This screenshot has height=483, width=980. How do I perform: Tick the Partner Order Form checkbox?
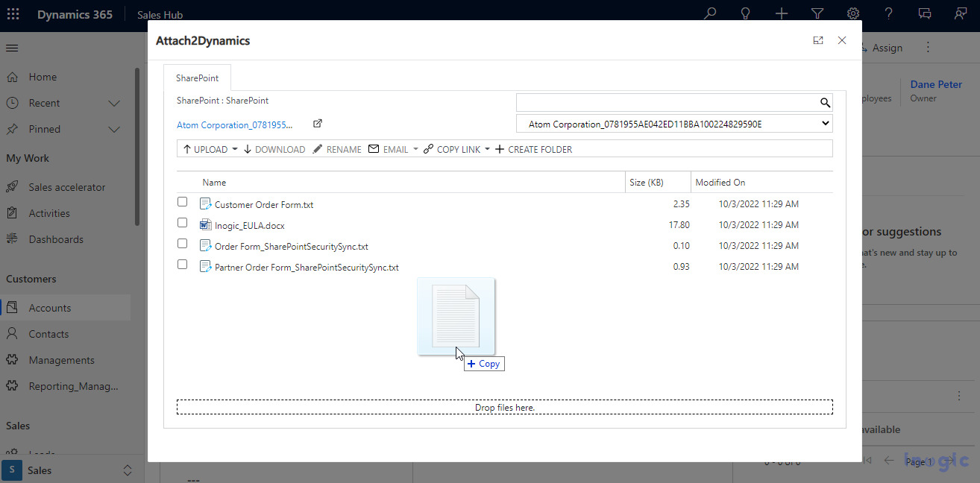182,264
